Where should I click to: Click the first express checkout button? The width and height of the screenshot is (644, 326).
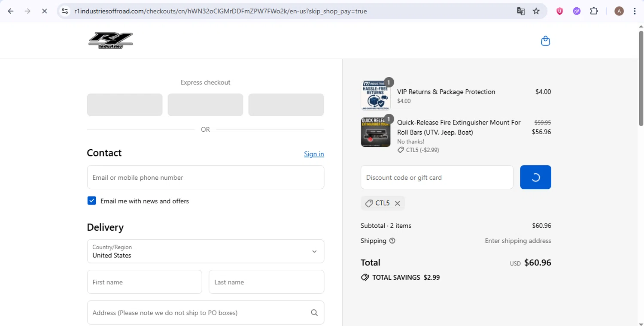click(125, 105)
